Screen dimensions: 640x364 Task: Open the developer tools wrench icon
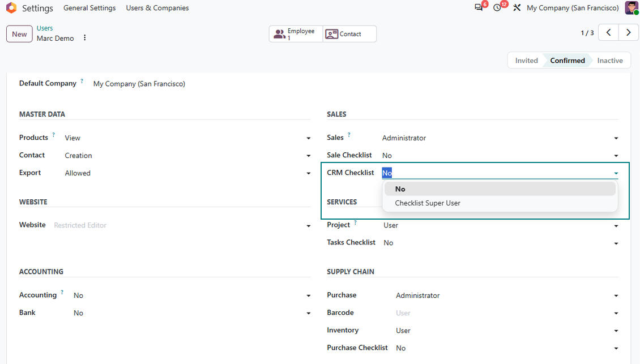coord(517,8)
